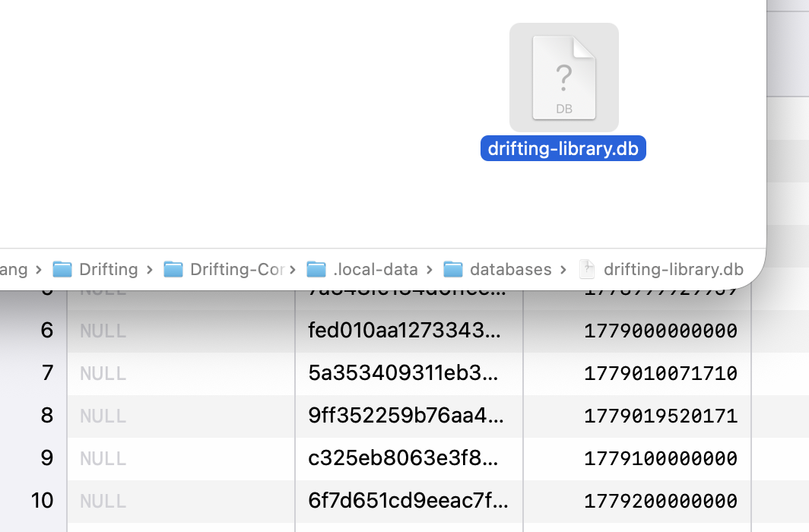Click the NULL cell in row 7
Screen dimensions: 809x532
click(181, 373)
